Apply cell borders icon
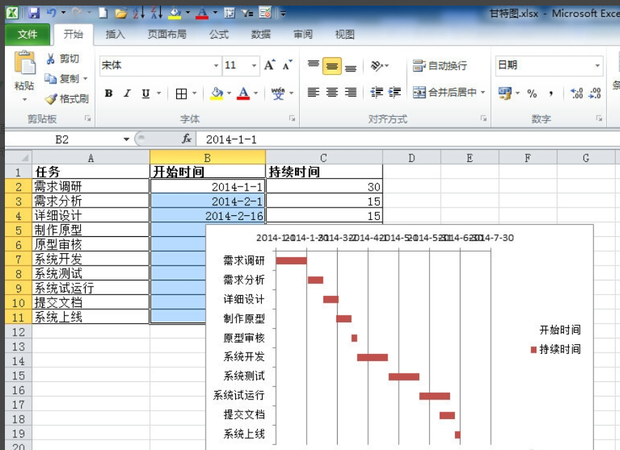 (x=181, y=94)
